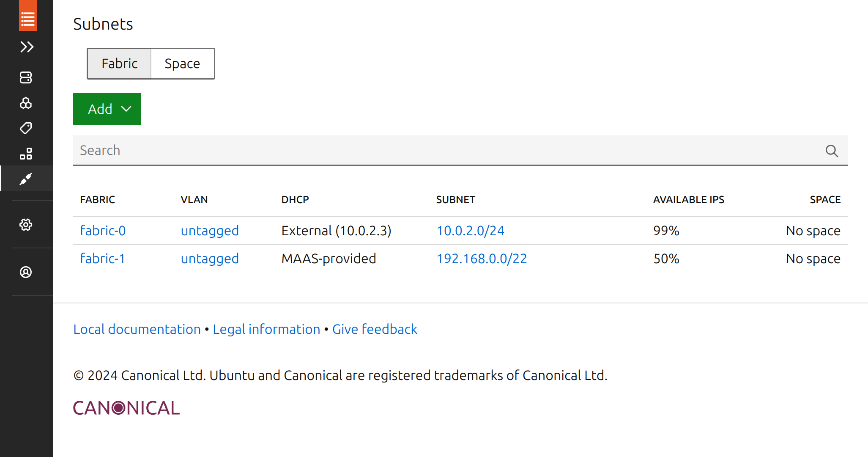Expand the collapsed sidebar with double-arrow icon
This screenshot has height=457, width=868.
click(26, 47)
